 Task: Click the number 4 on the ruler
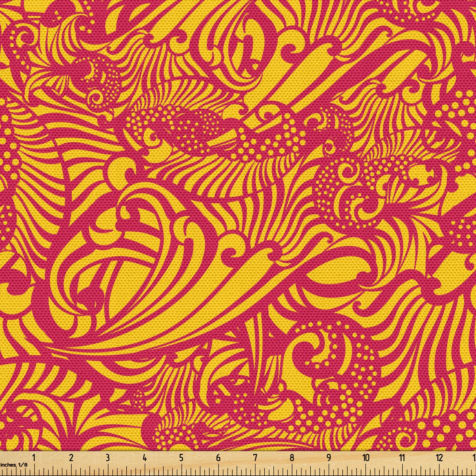coord(144,458)
